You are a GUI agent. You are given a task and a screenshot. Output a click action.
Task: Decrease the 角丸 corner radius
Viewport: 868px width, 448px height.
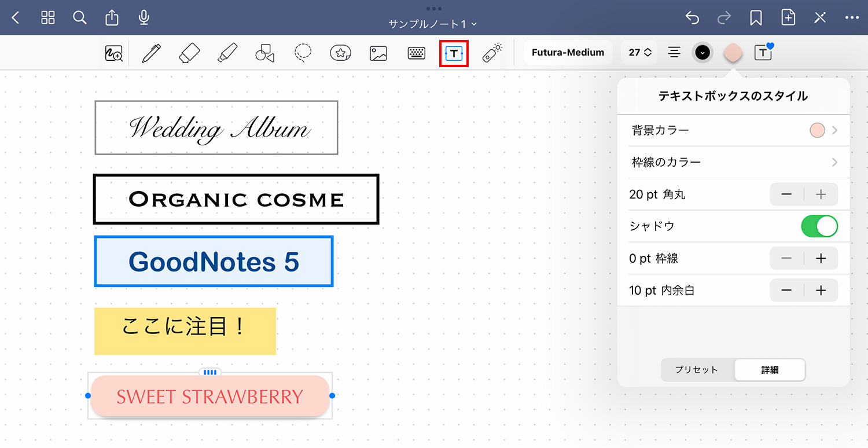coord(786,194)
